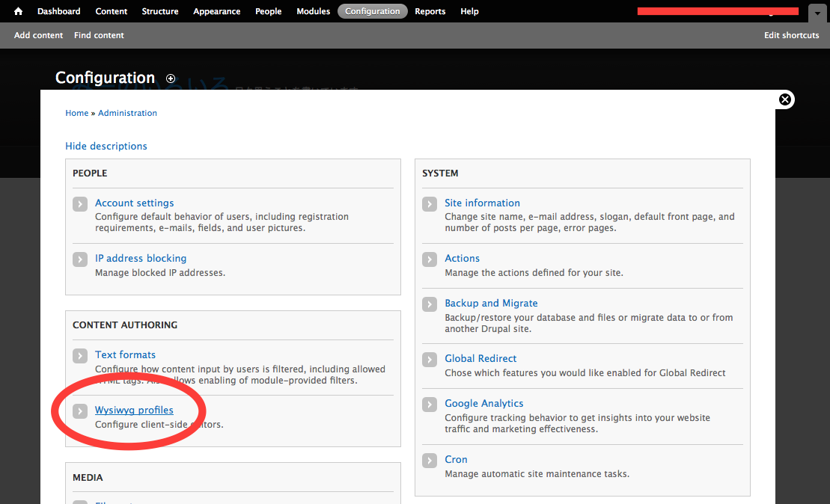
Task: Click arrow icon beside Cron
Action: (430, 461)
